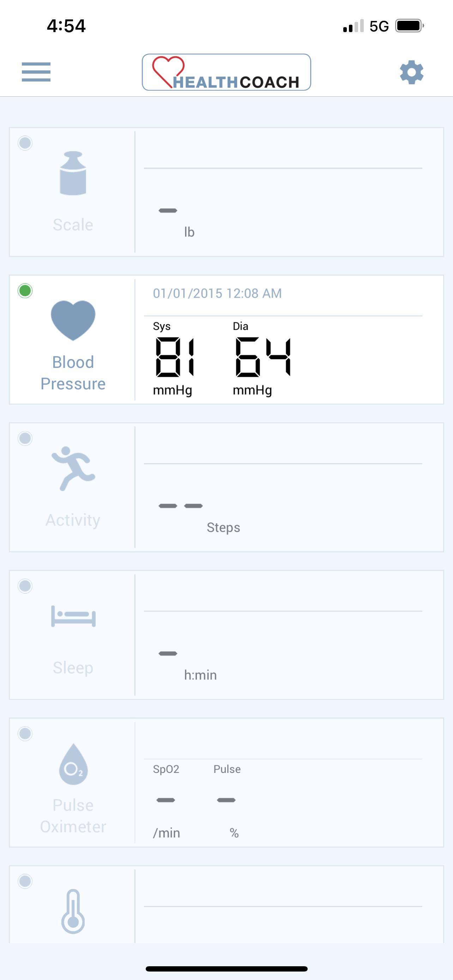Image resolution: width=453 pixels, height=980 pixels.
Task: Tap the diastolic reading 64 mmHg
Action: (x=262, y=358)
